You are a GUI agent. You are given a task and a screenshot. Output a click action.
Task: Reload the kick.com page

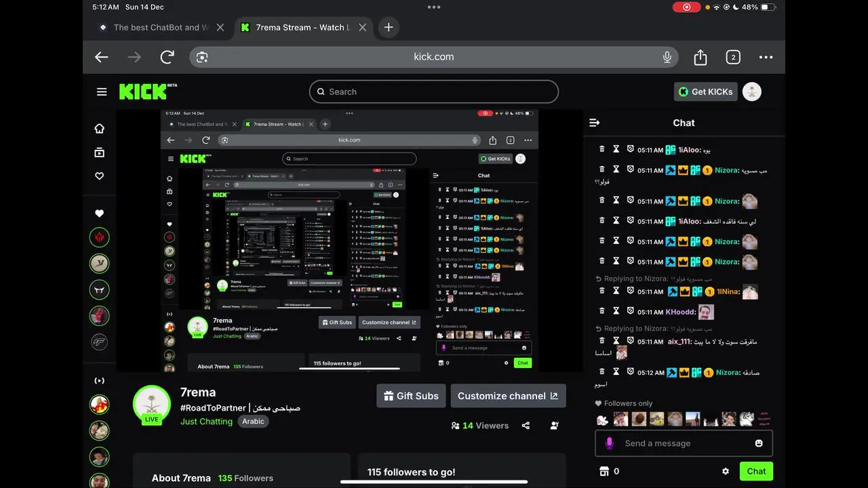click(x=167, y=57)
